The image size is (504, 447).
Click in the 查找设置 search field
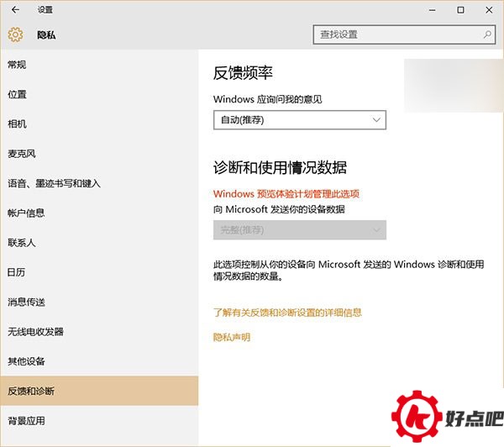point(395,35)
